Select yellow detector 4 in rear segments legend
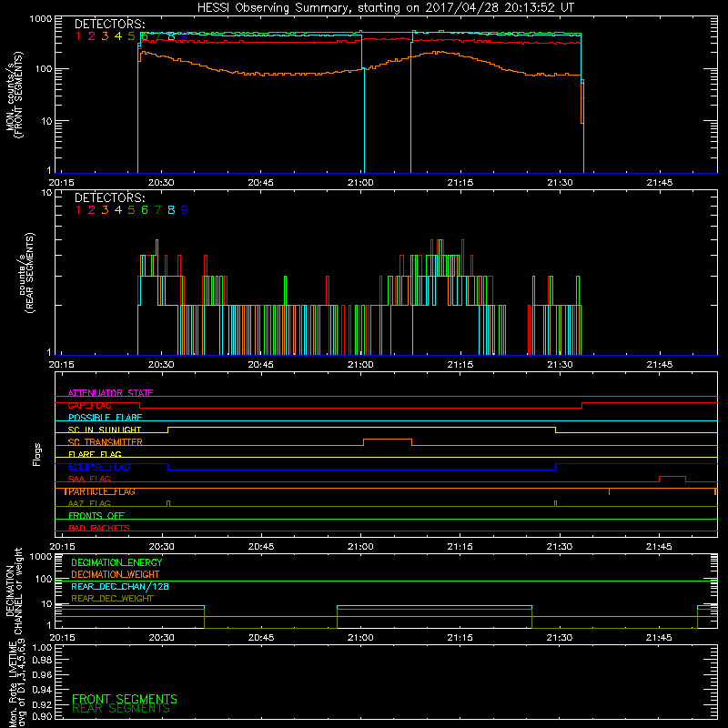Image resolution: width=728 pixels, height=728 pixels. tap(118, 210)
